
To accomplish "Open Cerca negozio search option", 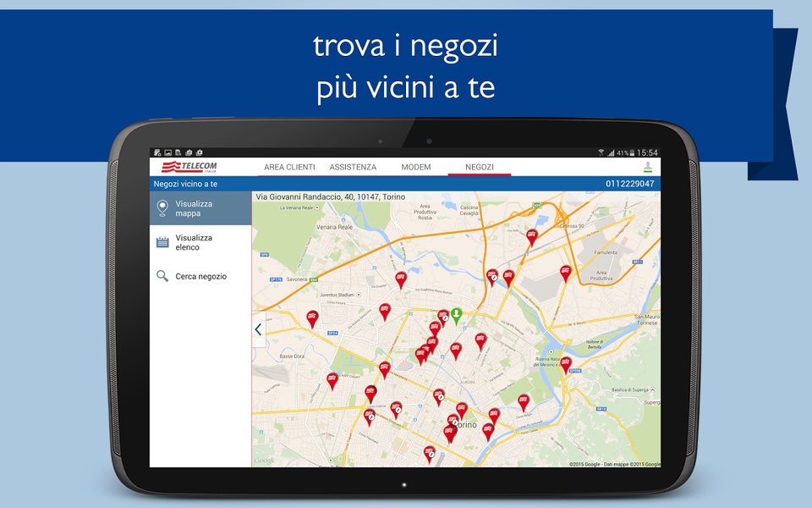I will (200, 276).
